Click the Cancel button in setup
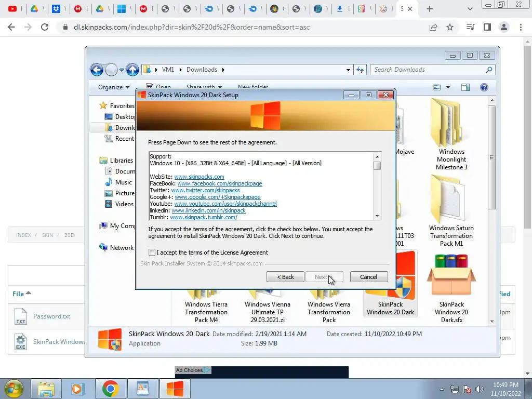 point(368,277)
